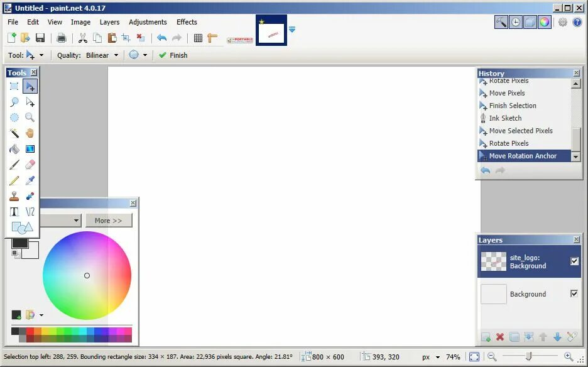This screenshot has width=588, height=367.
Task: Open the Quality Bilinear dropdown
Action: pyautogui.click(x=102, y=55)
